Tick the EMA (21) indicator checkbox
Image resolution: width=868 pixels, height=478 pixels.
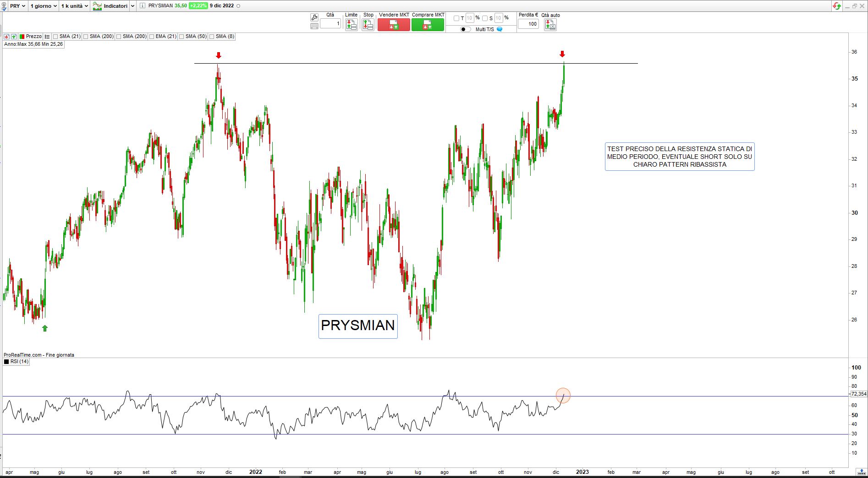click(x=152, y=37)
